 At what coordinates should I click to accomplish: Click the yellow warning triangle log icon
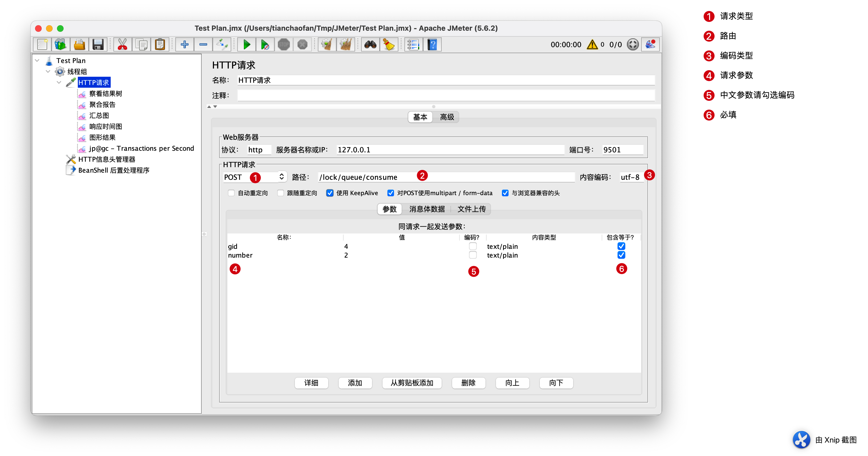[592, 44]
